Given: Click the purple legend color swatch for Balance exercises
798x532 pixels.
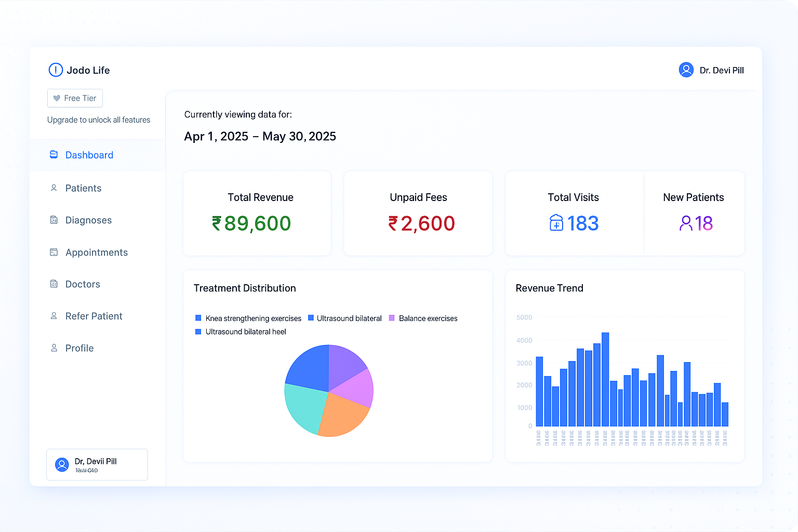Looking at the screenshot, I should (392, 318).
